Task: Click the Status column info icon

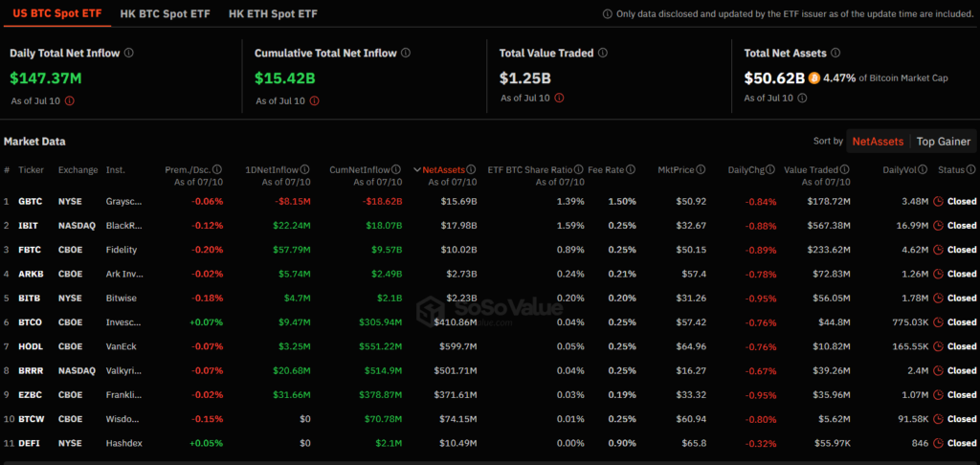Action: (x=970, y=169)
